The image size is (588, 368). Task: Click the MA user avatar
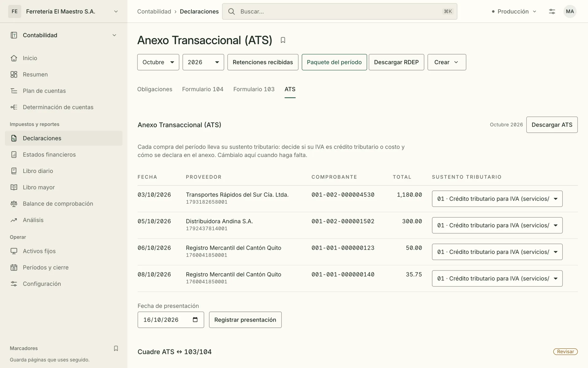570,11
